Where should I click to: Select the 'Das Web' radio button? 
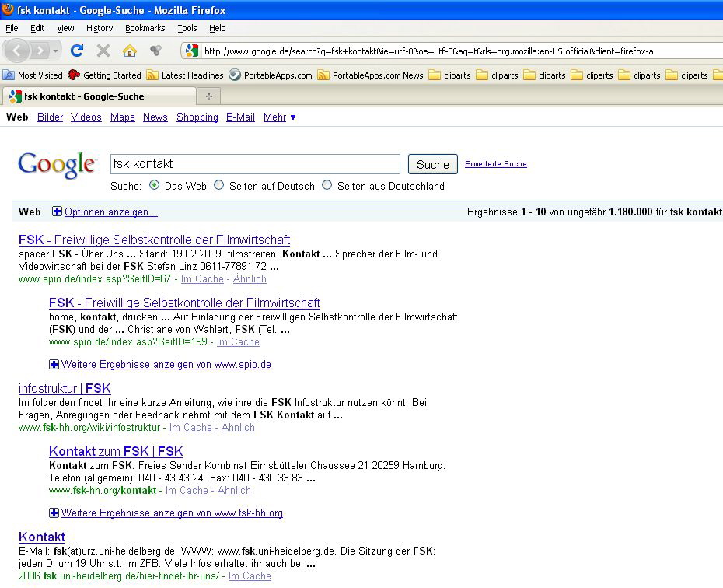[x=154, y=185]
